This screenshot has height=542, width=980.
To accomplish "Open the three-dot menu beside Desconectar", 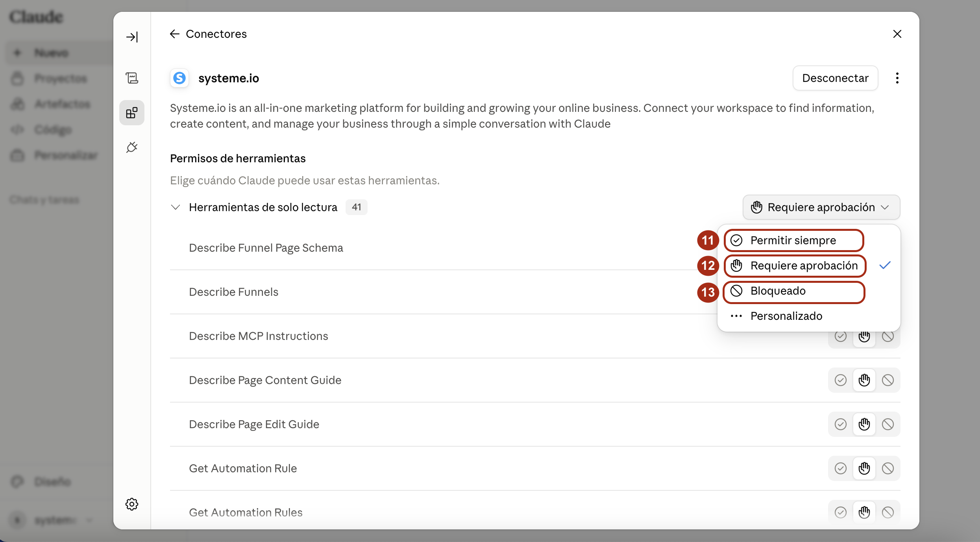I will (x=897, y=78).
